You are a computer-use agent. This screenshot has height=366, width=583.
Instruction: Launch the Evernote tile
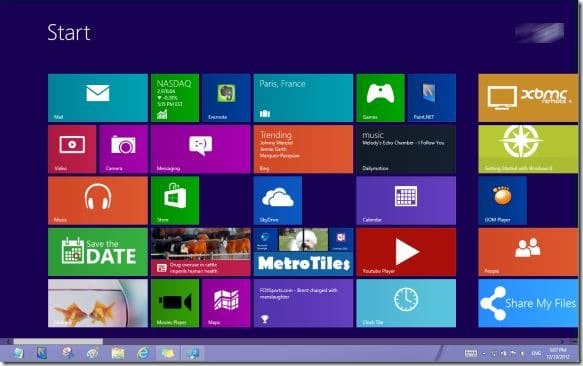pyautogui.click(x=226, y=98)
